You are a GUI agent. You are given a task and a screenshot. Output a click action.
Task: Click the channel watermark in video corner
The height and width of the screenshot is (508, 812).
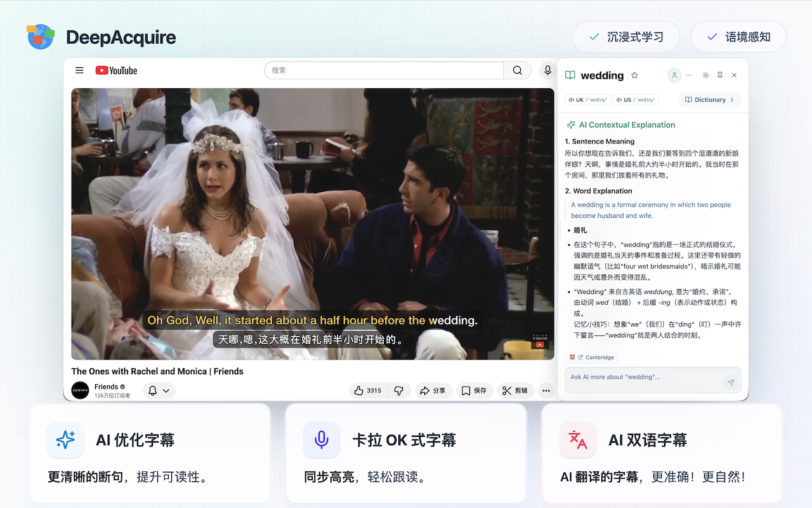pos(540,342)
